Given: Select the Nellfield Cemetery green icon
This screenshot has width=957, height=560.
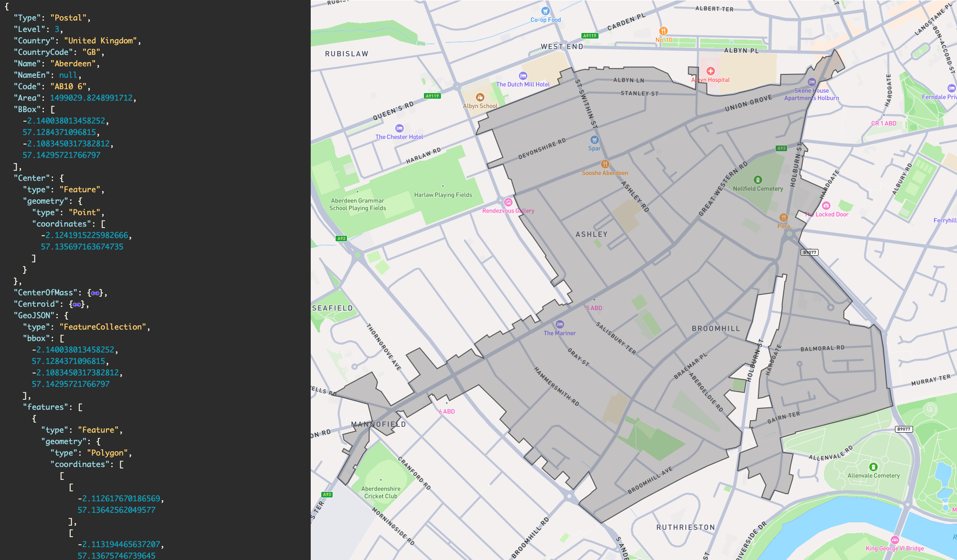Looking at the screenshot, I should tap(757, 180).
